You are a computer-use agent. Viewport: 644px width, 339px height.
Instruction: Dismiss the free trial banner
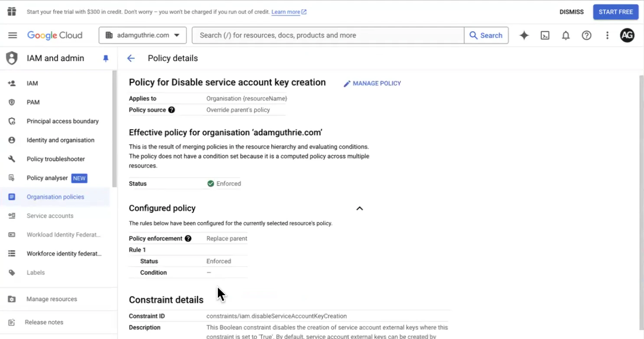(571, 12)
